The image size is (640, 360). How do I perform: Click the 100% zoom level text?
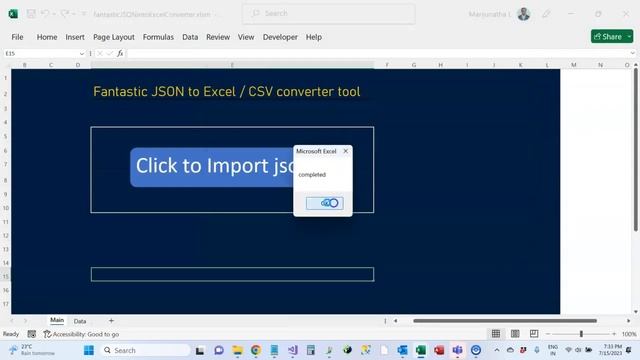click(x=629, y=334)
